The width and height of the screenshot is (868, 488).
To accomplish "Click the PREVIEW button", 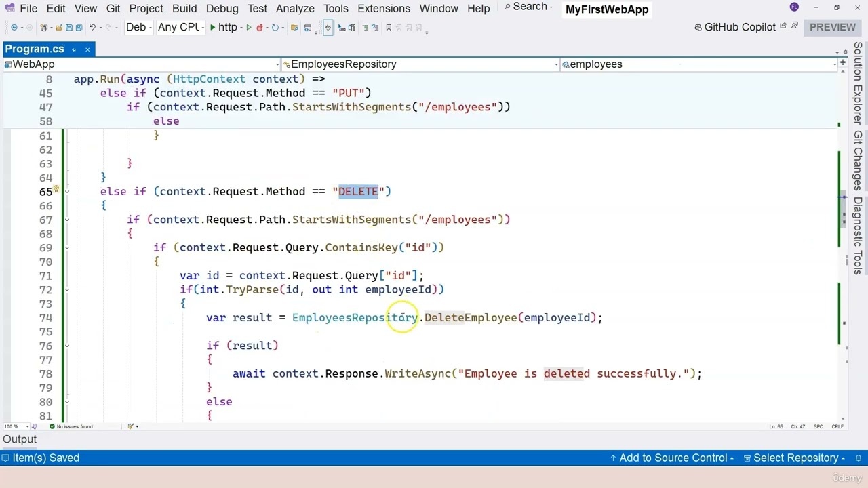I will pos(833,27).
